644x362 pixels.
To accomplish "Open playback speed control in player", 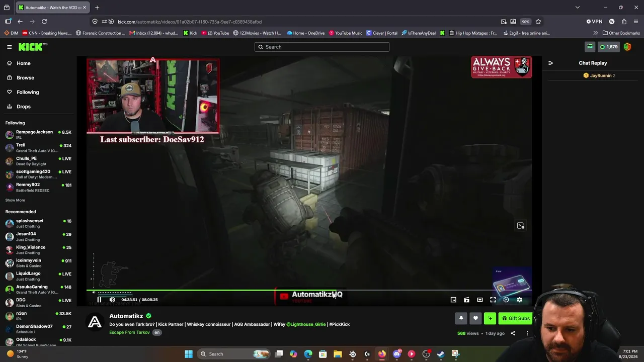I will (506, 300).
